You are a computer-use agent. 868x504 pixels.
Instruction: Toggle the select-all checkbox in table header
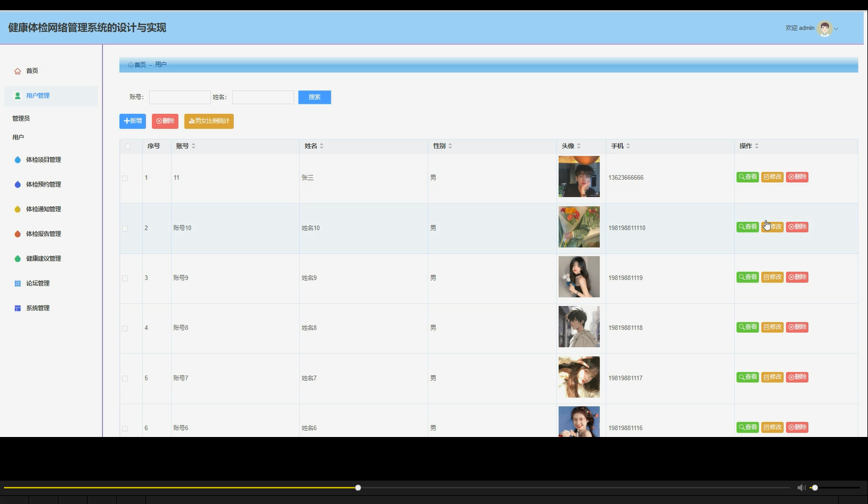click(128, 146)
